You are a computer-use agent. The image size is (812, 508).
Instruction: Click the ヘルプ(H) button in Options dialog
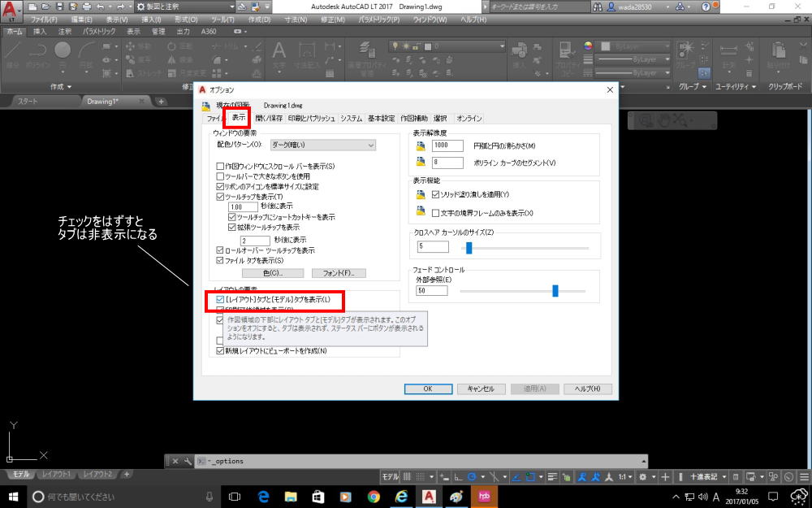click(588, 389)
